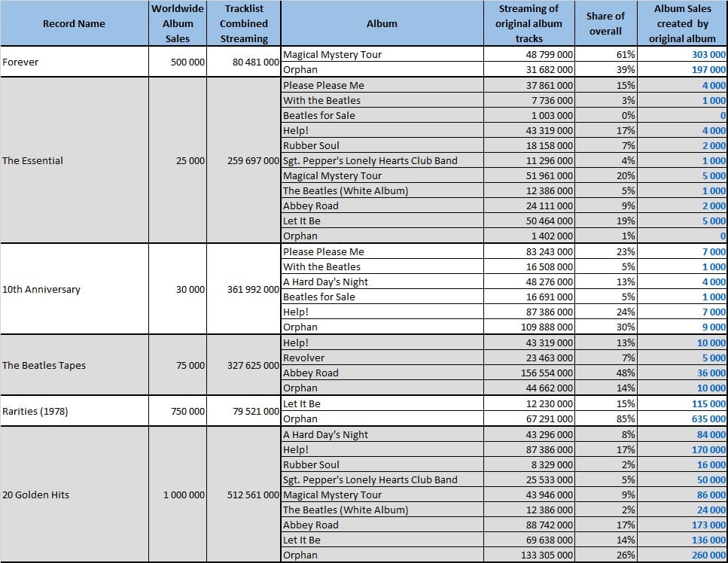Click 'The Beatles Tapes' record name cell
This screenshot has width=728, height=563.
75,365
